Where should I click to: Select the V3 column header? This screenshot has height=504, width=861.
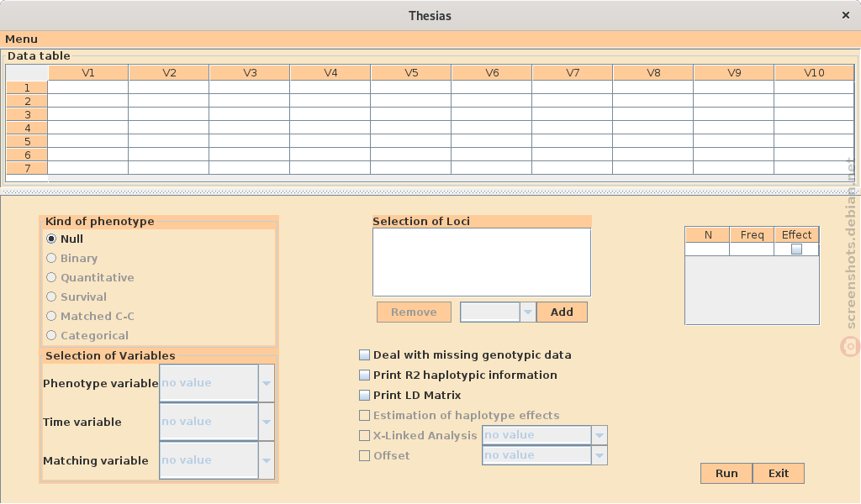point(249,73)
